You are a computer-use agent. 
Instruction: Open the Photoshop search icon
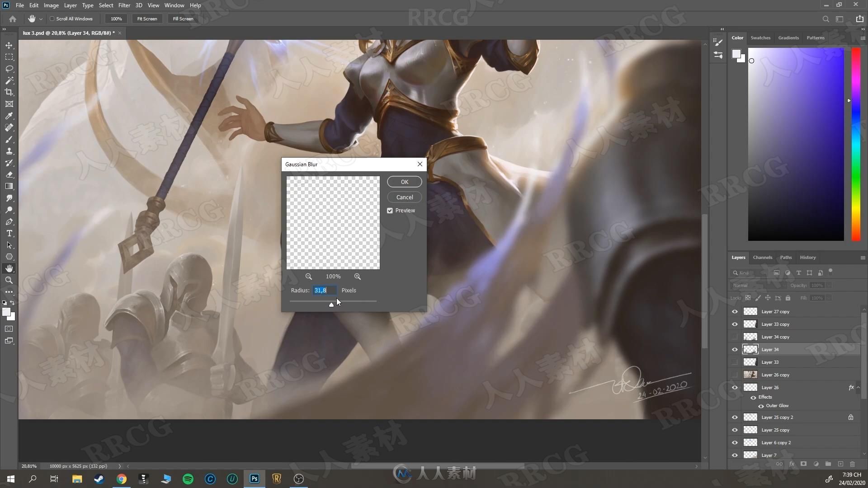(826, 19)
